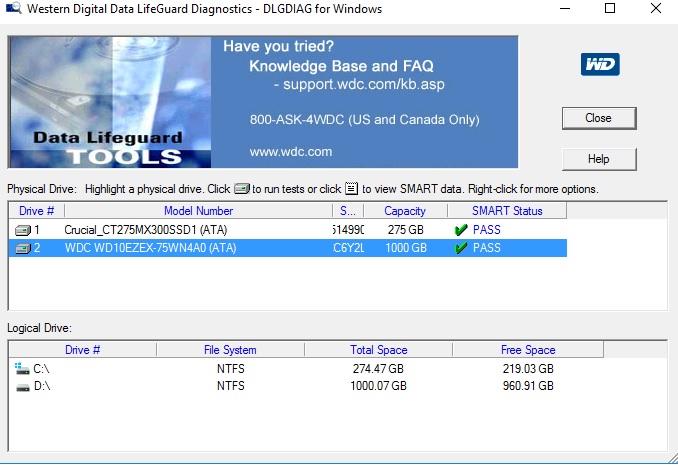Click 960.91 GB free space value

(x=528, y=386)
